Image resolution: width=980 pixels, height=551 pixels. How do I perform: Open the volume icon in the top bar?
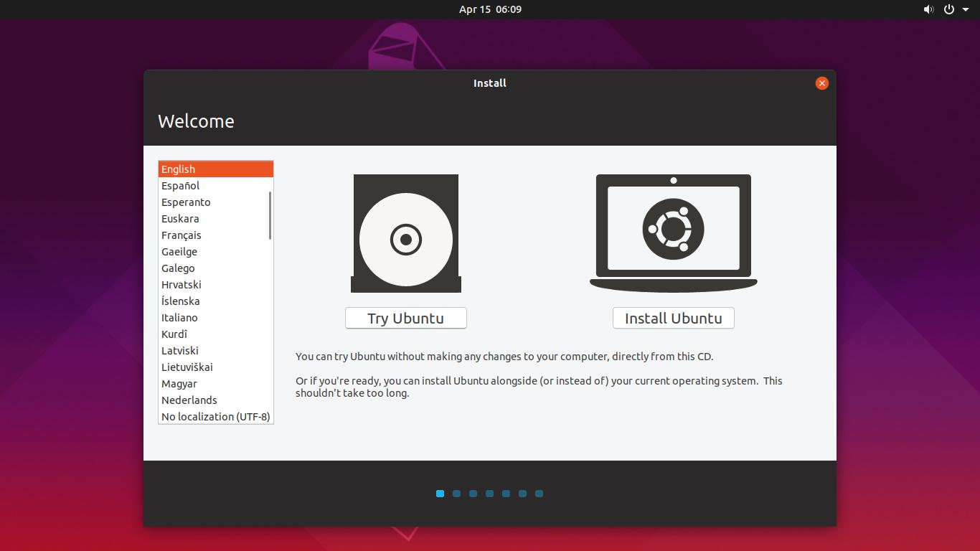click(x=928, y=9)
